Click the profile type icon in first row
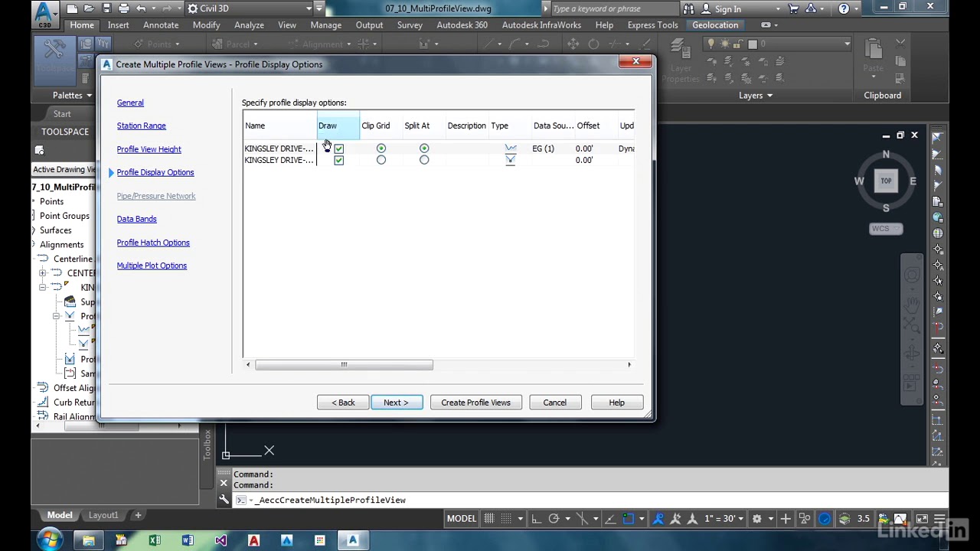Screen dimensions: 980x551 (x=510, y=148)
